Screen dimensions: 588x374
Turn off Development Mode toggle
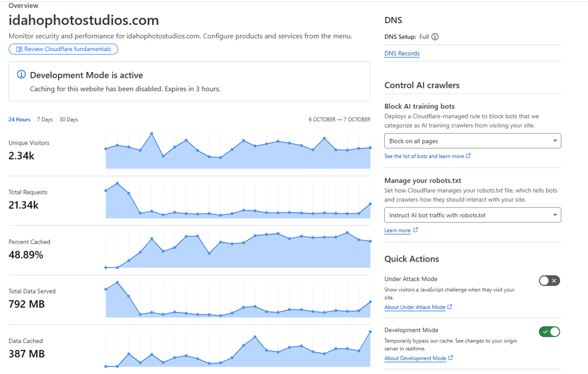550,332
